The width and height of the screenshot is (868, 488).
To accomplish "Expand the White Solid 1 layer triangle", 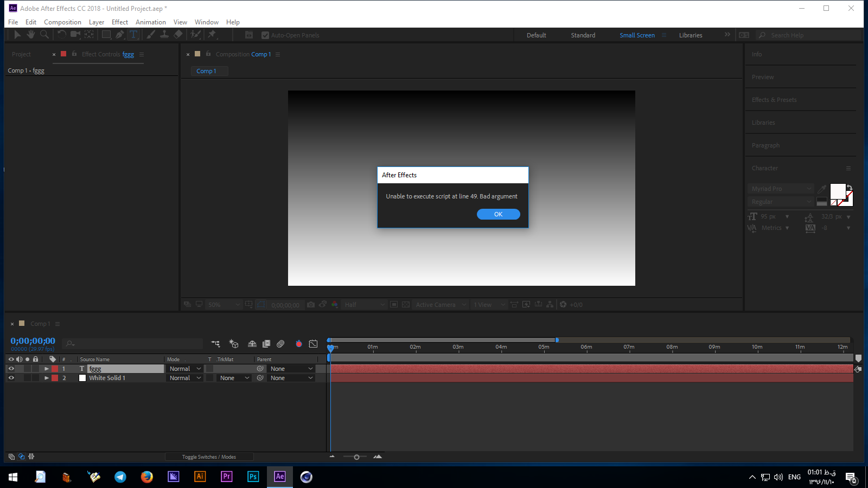I will tap(47, 378).
